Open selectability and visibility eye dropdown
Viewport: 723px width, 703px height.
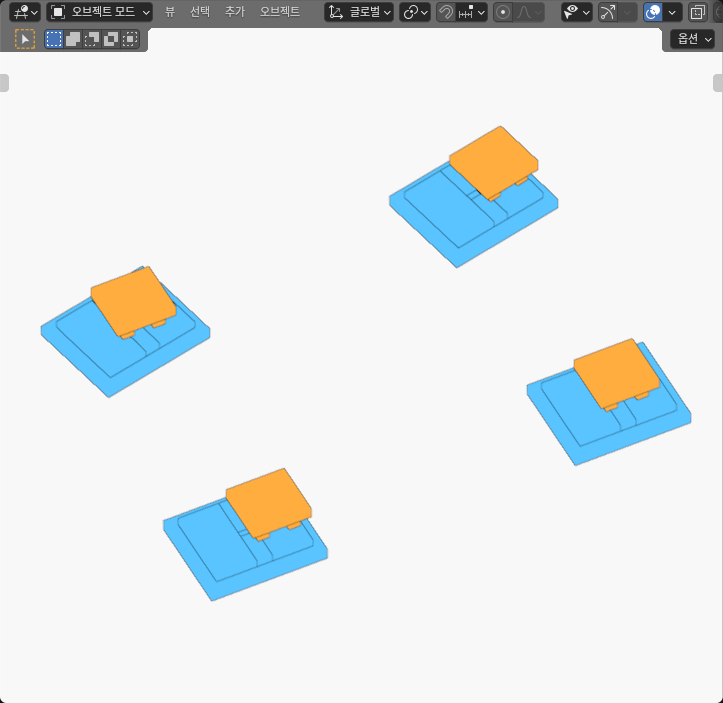pos(577,12)
